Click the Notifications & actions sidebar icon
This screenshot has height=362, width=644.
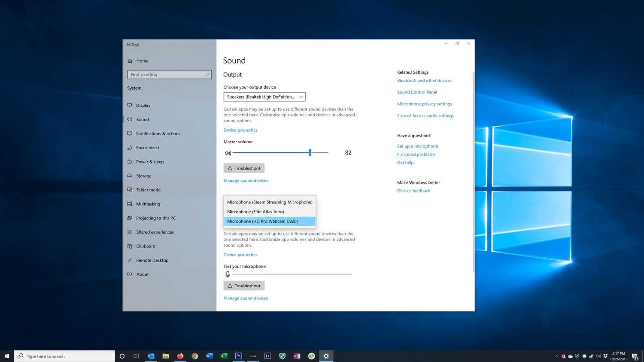130,133
